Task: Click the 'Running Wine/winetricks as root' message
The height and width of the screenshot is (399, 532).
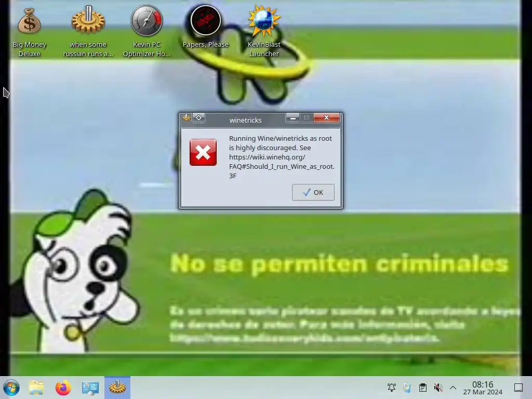Action: [282, 157]
